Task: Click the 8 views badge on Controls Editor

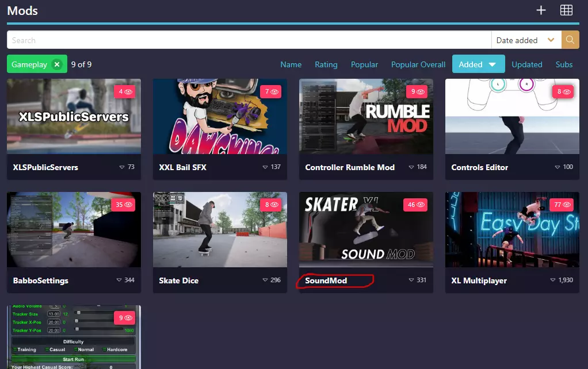Action: click(563, 92)
